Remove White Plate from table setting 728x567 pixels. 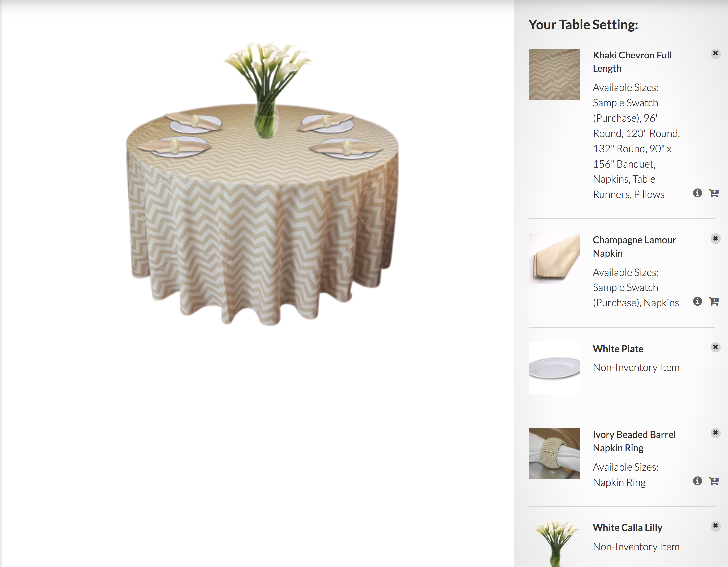(715, 347)
